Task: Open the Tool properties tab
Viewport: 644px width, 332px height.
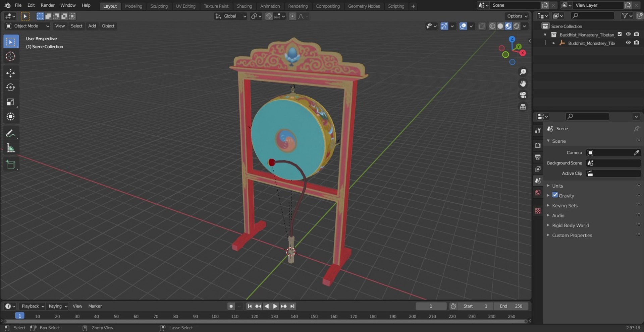Action: pyautogui.click(x=538, y=130)
